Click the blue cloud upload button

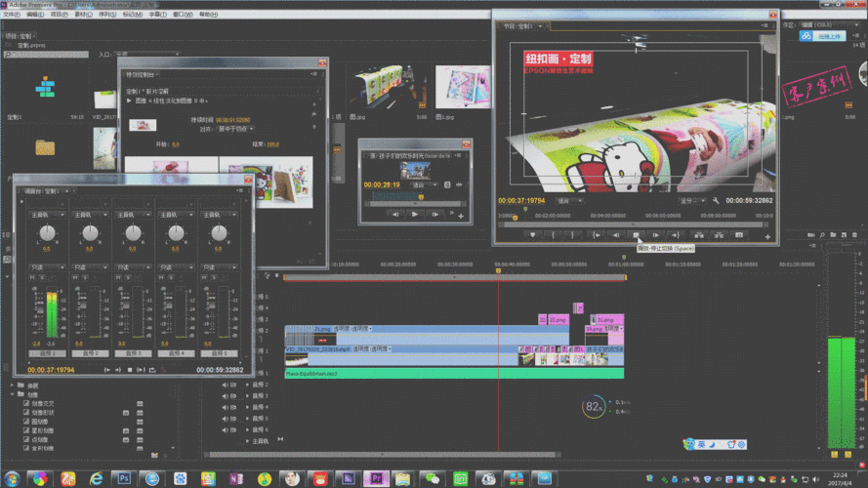(823, 36)
